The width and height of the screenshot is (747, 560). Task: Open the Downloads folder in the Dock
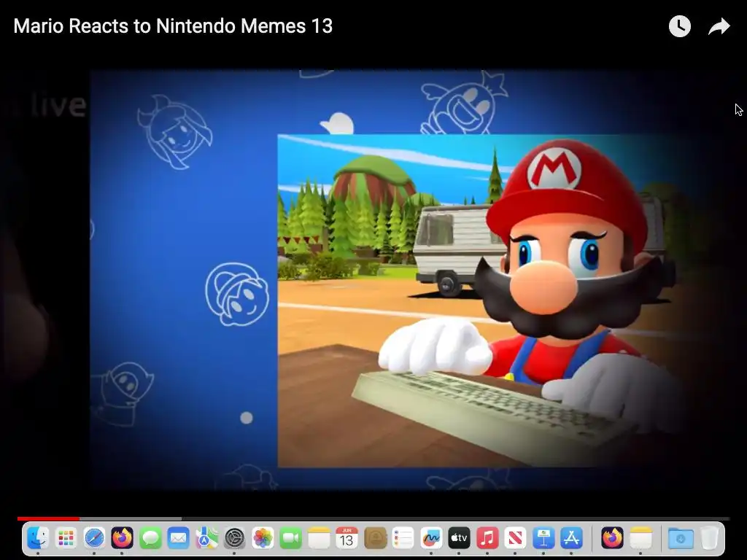[x=681, y=538]
